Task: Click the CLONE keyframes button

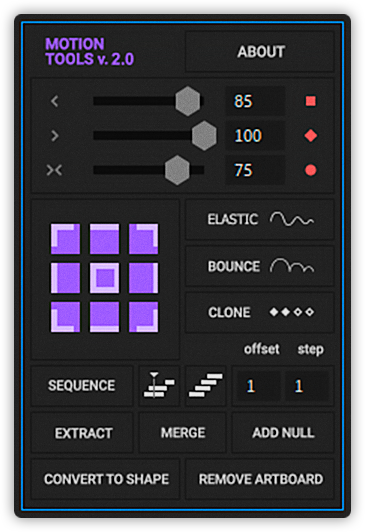Action: click(260, 312)
